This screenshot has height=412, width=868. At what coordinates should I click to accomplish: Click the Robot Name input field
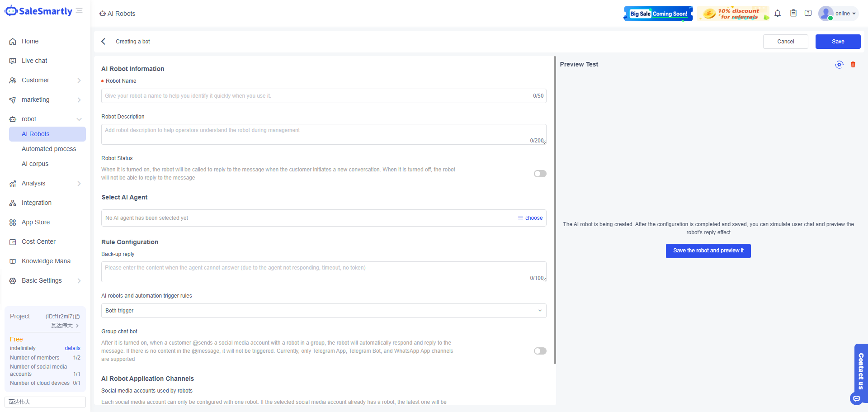coord(316,96)
